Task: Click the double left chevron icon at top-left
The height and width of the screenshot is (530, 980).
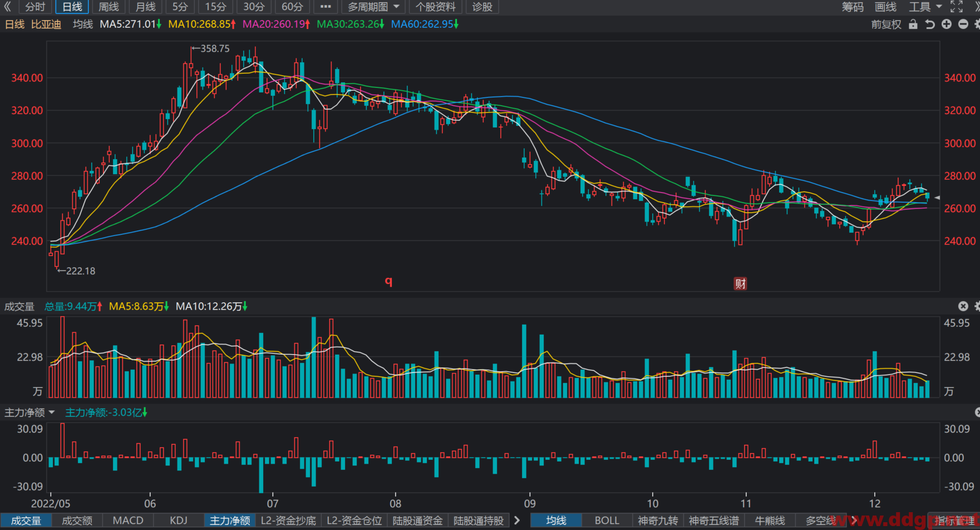Action: click(x=8, y=7)
